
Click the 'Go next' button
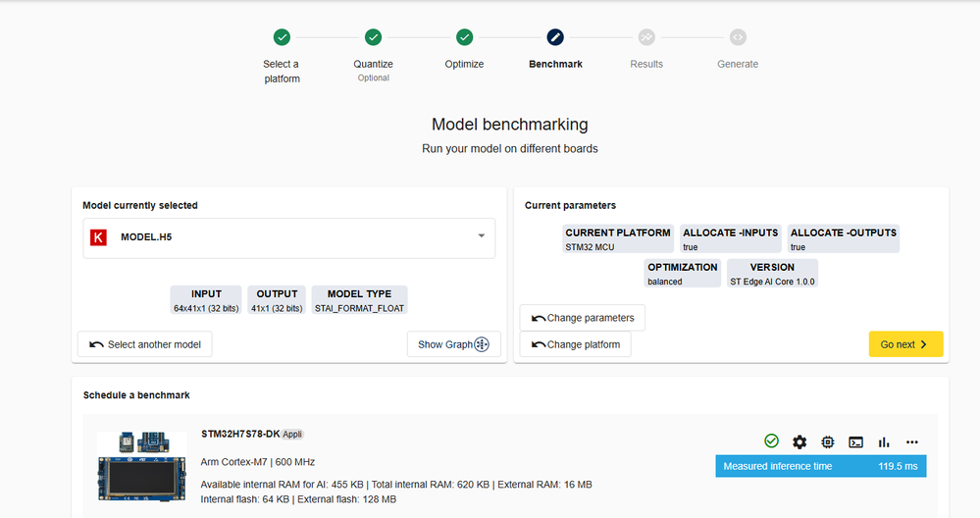coord(905,344)
